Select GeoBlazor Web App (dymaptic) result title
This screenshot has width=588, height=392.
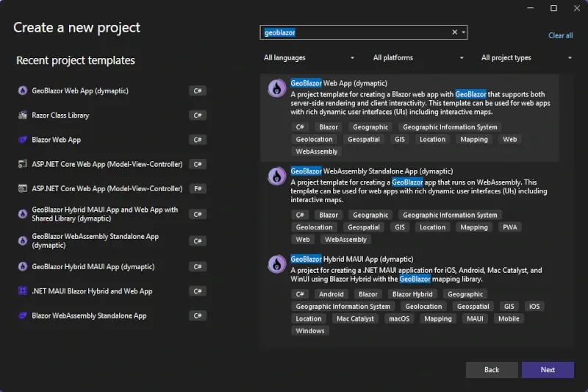[x=339, y=83]
